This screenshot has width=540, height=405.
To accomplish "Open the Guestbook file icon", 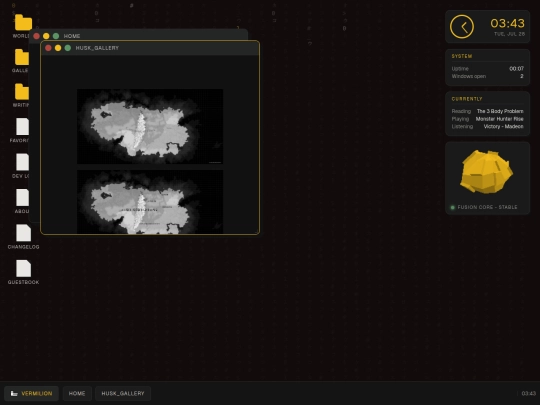I will [23, 269].
